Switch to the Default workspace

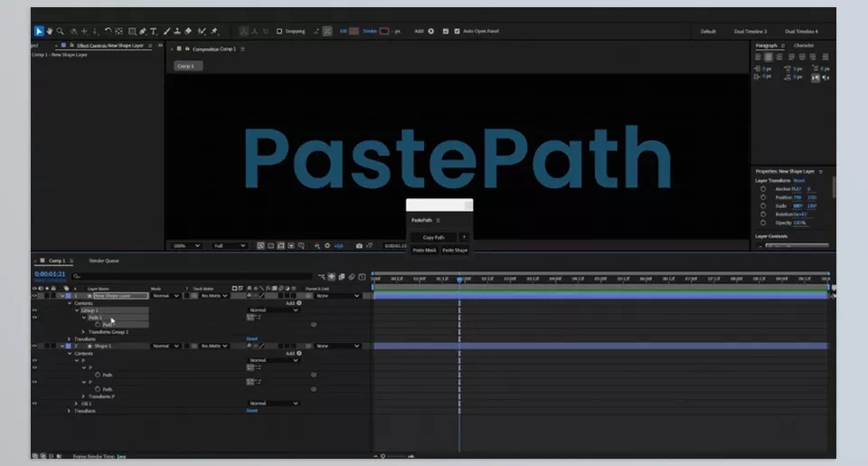point(708,32)
